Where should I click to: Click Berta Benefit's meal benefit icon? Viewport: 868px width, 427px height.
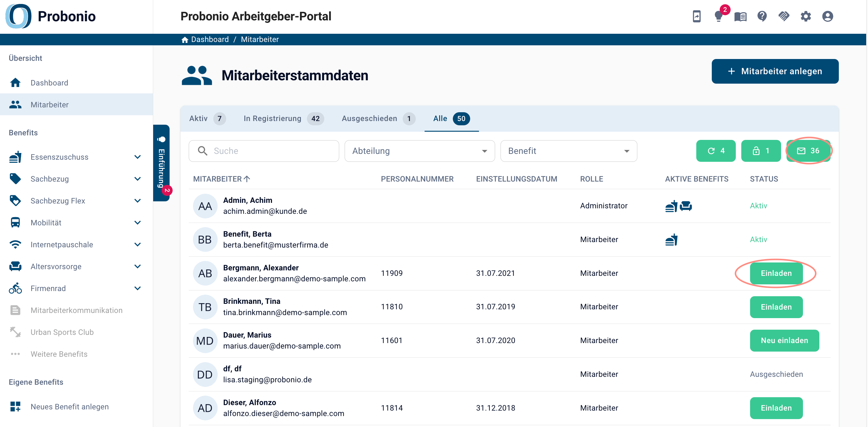(671, 239)
